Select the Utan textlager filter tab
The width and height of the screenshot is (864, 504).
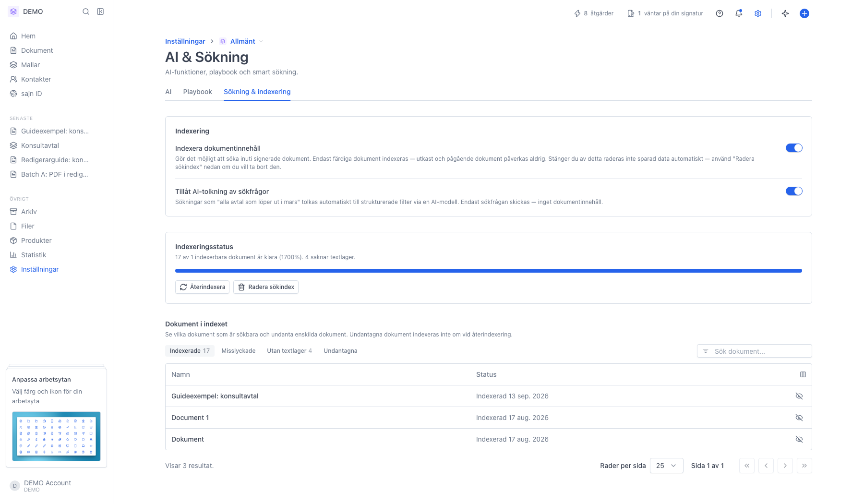(x=289, y=351)
